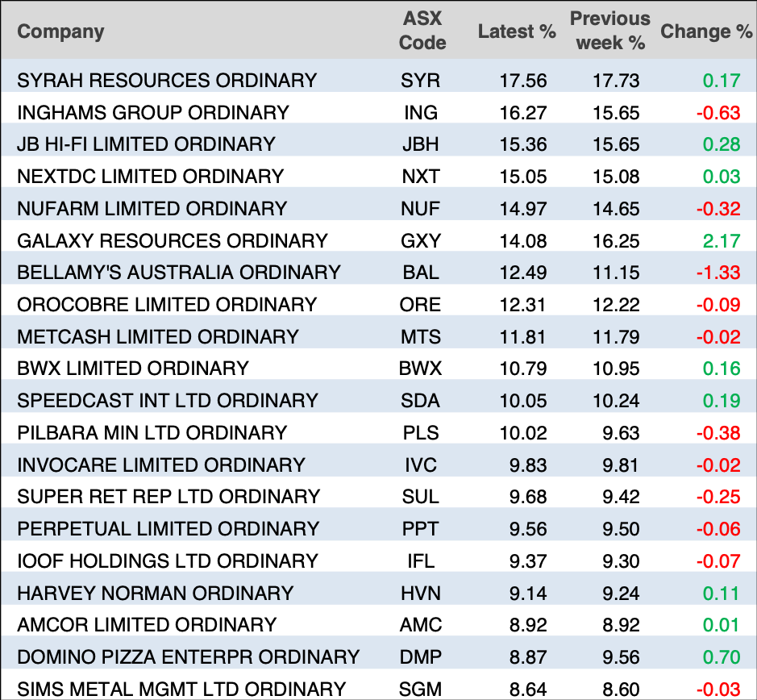757x700 pixels.
Task: Click the Change % column header
Action: (706, 32)
